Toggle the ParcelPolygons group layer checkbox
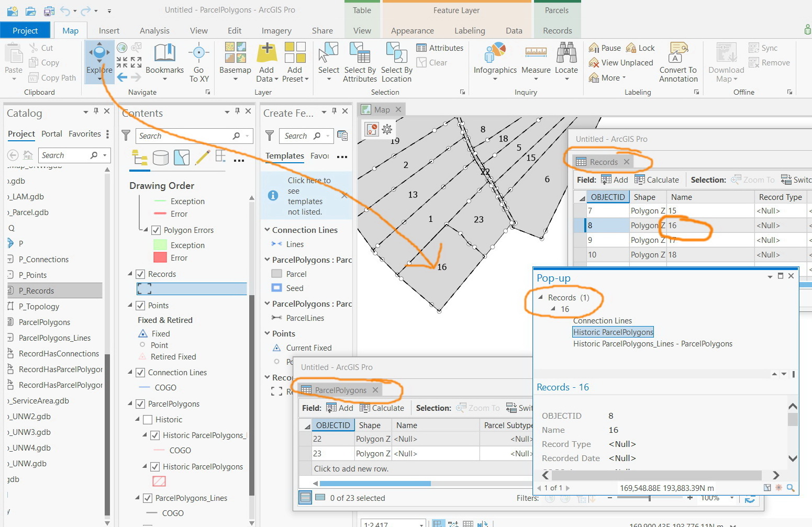 (140, 404)
